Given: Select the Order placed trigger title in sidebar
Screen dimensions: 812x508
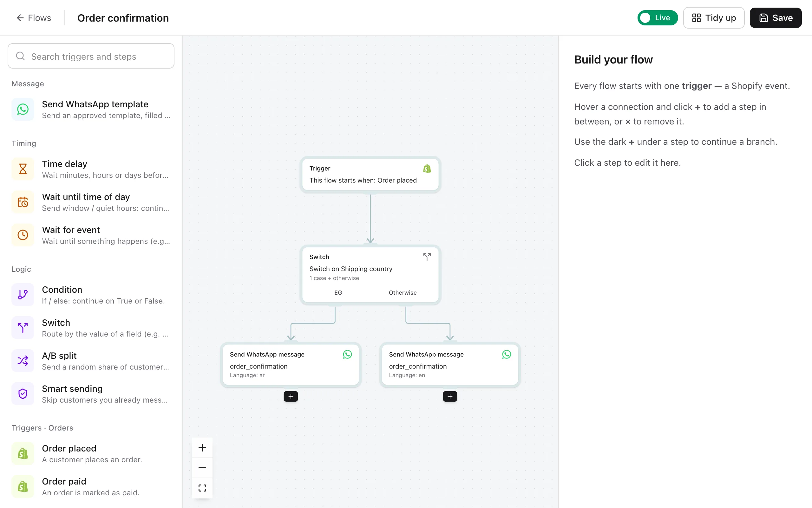Looking at the screenshot, I should (x=69, y=448).
